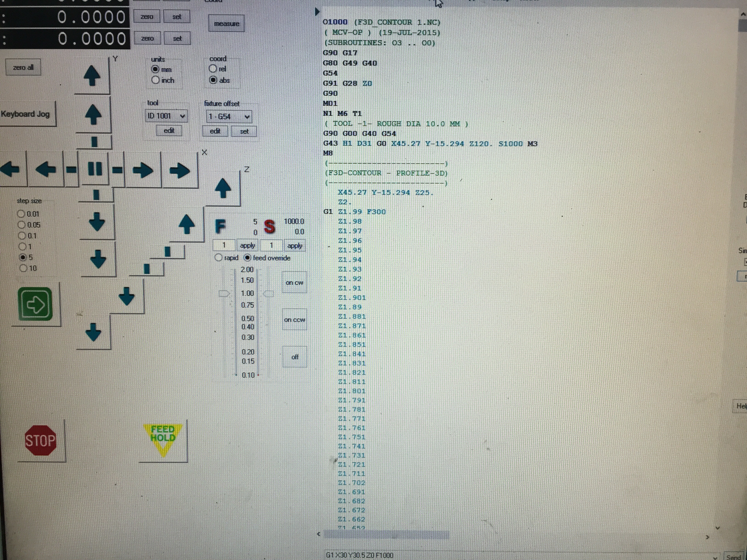Image resolution: width=747 pixels, height=560 pixels.
Task: Click the measure button
Action: [226, 24]
